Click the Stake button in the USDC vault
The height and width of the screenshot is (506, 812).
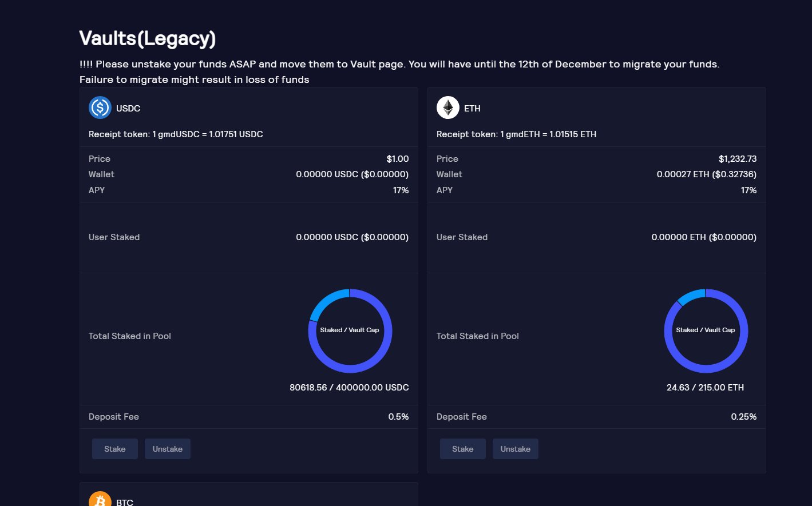point(114,449)
